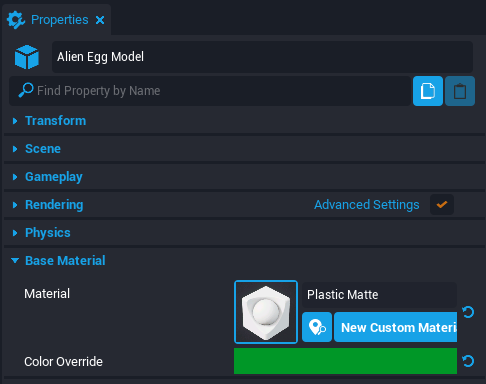Image resolution: width=486 pixels, height=384 pixels.
Task: Open the green Color Override swatch
Action: pyautogui.click(x=345, y=361)
